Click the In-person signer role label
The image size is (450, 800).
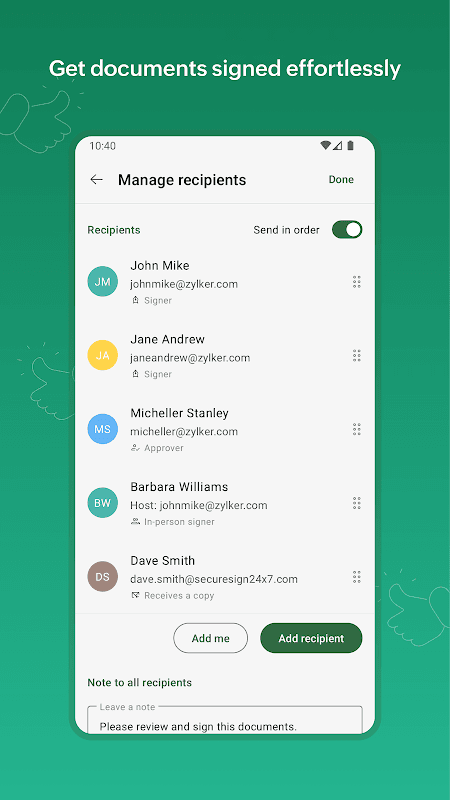tap(179, 522)
